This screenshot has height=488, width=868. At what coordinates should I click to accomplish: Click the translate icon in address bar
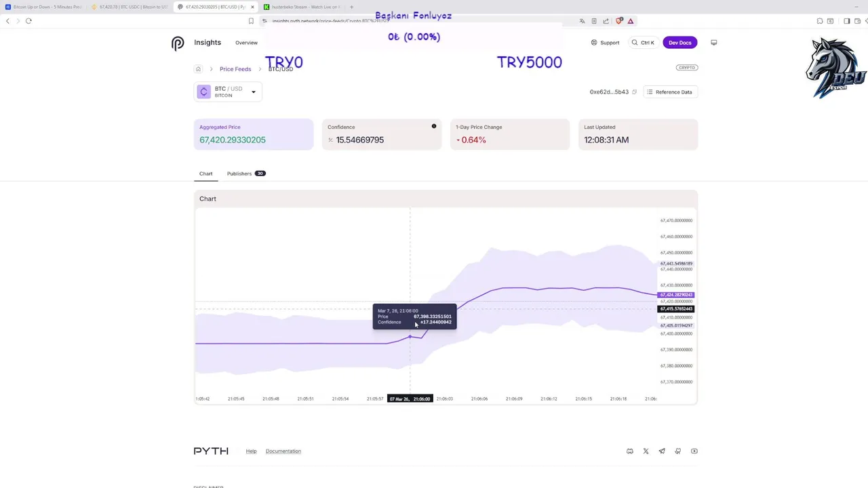point(582,21)
